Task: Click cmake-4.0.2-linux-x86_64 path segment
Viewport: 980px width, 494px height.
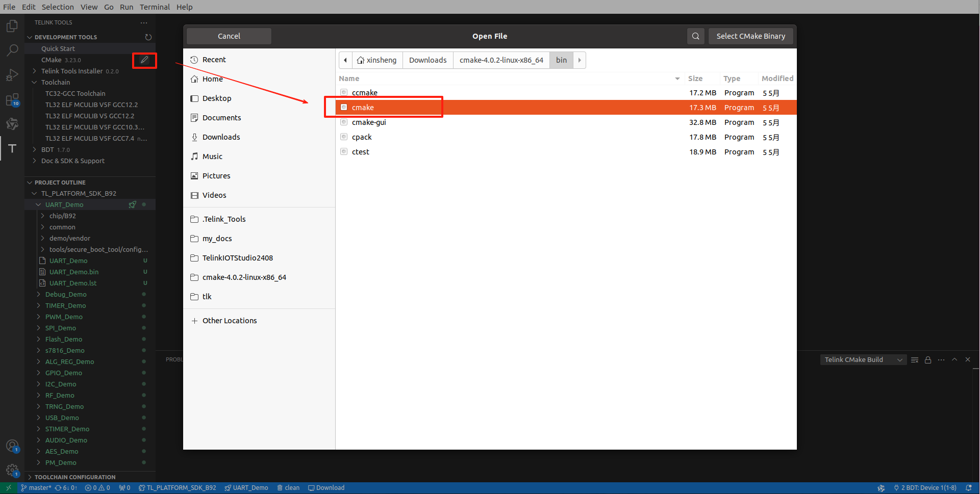Action: point(501,60)
